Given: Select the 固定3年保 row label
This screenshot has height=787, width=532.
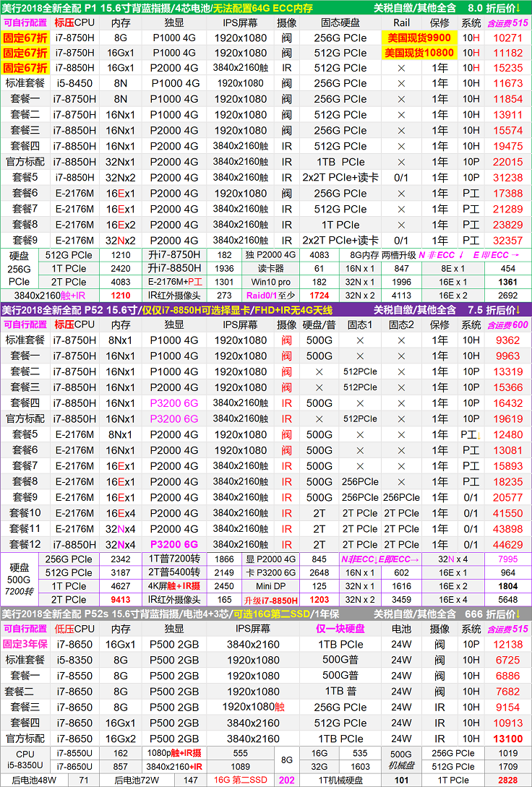Looking at the screenshot, I should click(26, 645).
